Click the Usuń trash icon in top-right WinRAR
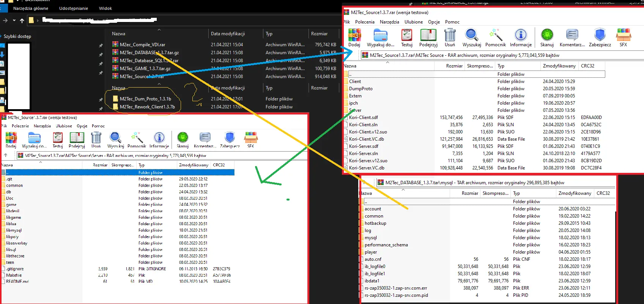Screen dimensions: 644x304 [x=450, y=37]
